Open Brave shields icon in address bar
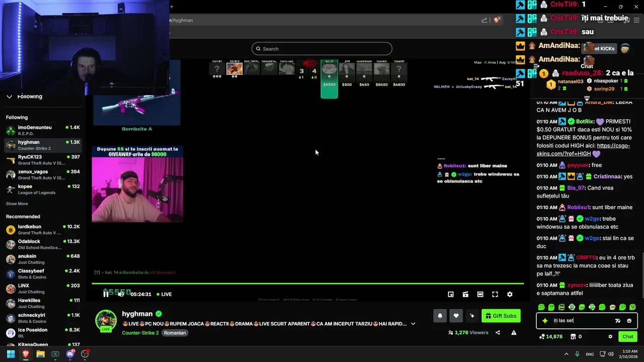 click(497, 20)
